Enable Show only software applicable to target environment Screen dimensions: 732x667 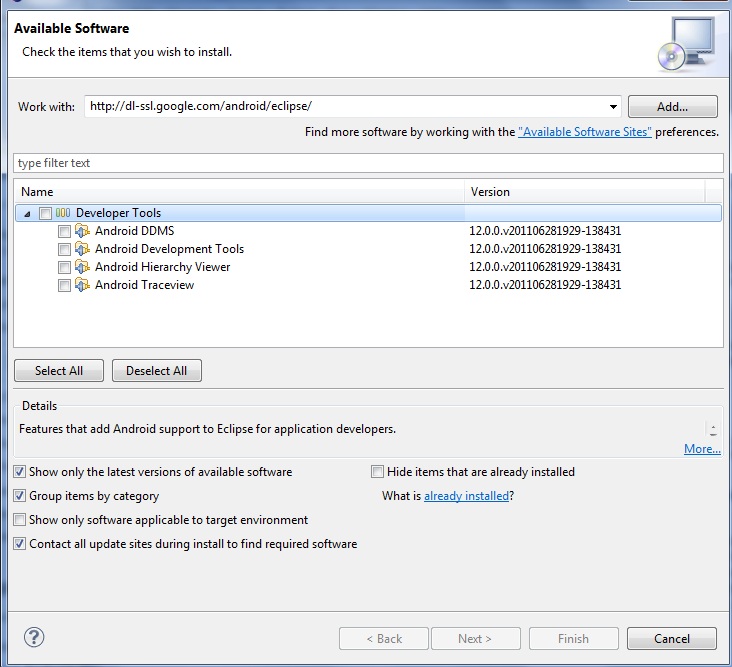coord(20,520)
